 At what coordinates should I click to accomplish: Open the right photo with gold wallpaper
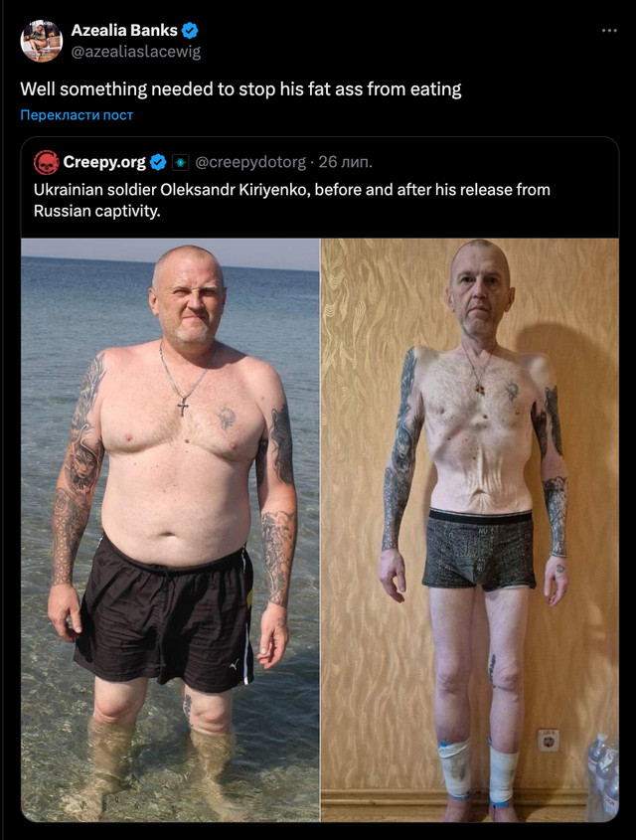(x=469, y=530)
